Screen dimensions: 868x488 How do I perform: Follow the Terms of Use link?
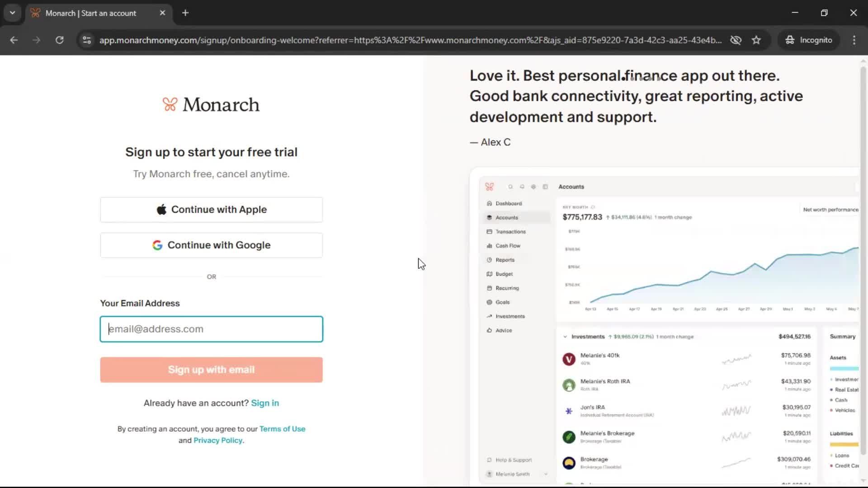tap(282, 428)
